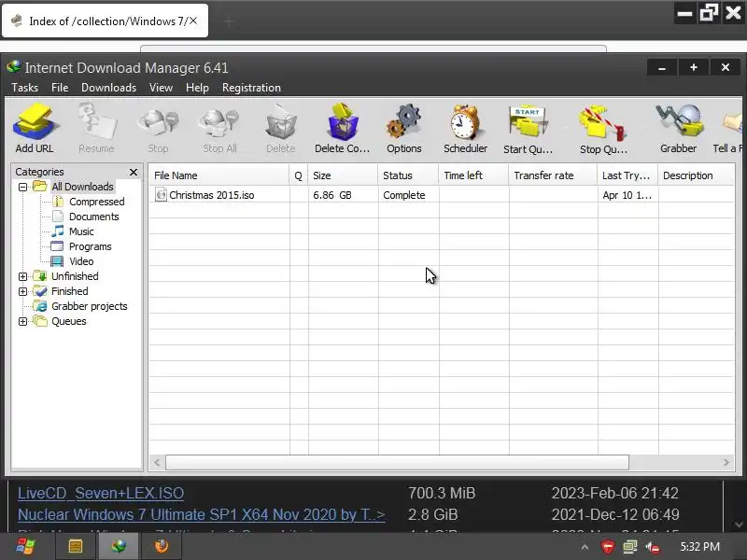Viewport: 747px width, 560px height.
Task: Select the Documents category
Action: click(94, 217)
